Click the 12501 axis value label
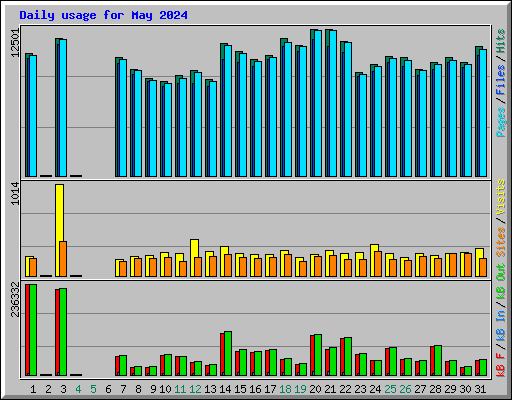The width and height of the screenshot is (512, 400). pyautogui.click(x=15, y=43)
